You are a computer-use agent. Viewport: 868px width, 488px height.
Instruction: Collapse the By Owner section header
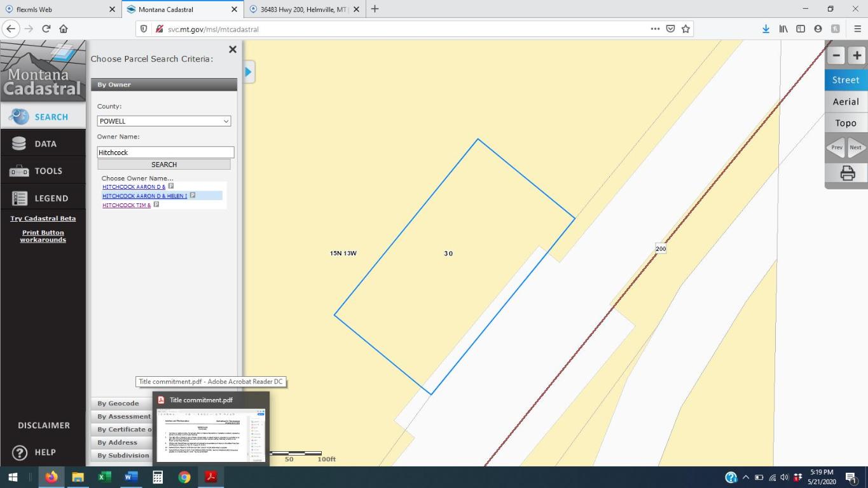click(x=164, y=85)
